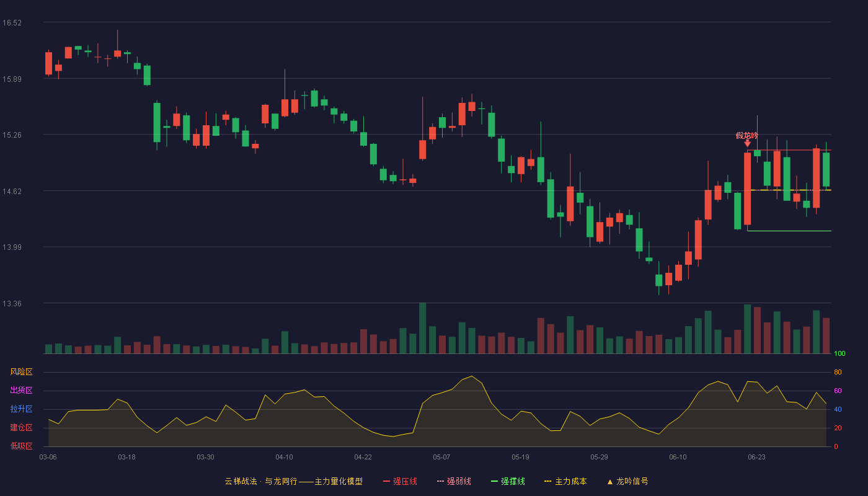Click the title text 云梯战法 · 与龙同行——主力量化模型
The width and height of the screenshot is (868, 496).
pyautogui.click(x=293, y=481)
